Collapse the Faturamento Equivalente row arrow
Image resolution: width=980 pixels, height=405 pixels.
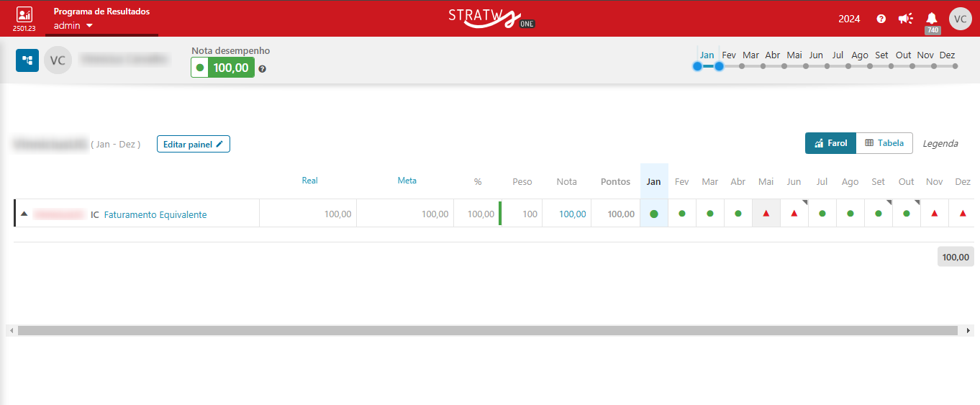tap(24, 214)
